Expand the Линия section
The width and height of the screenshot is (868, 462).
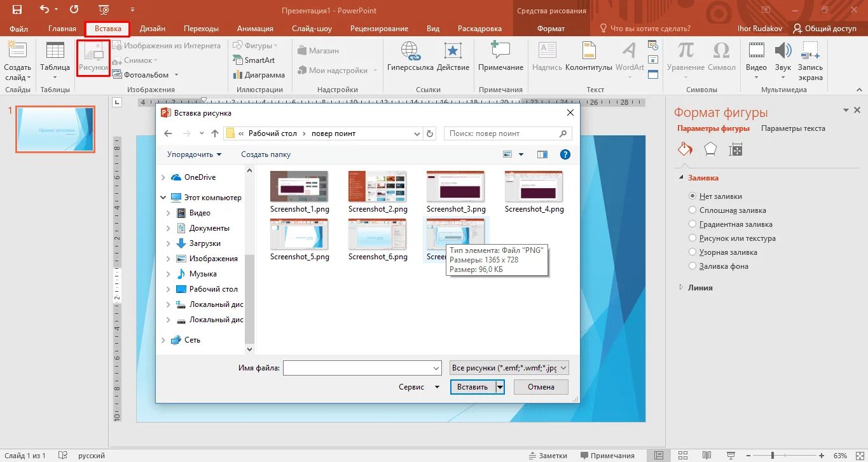point(682,288)
